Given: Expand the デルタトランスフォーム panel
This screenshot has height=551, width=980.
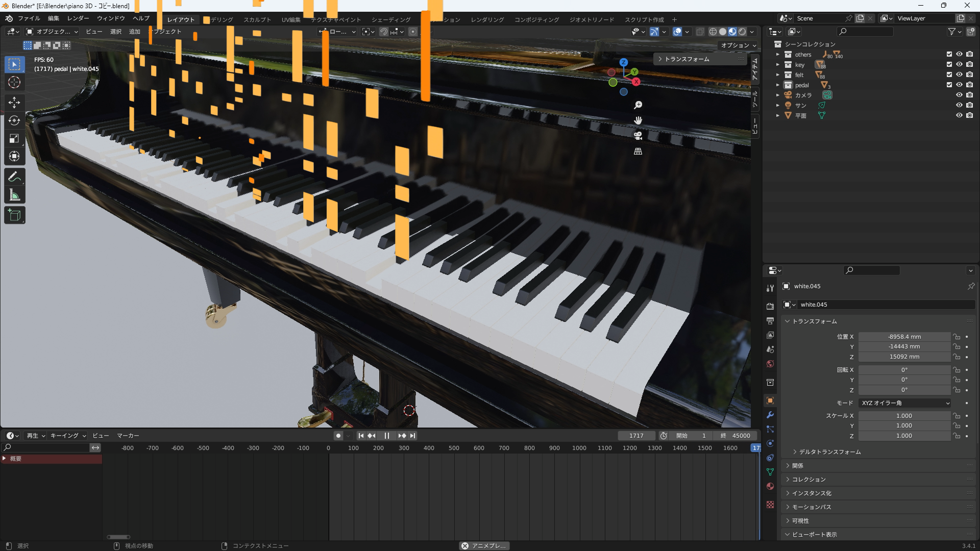Looking at the screenshot, I should coord(829,452).
